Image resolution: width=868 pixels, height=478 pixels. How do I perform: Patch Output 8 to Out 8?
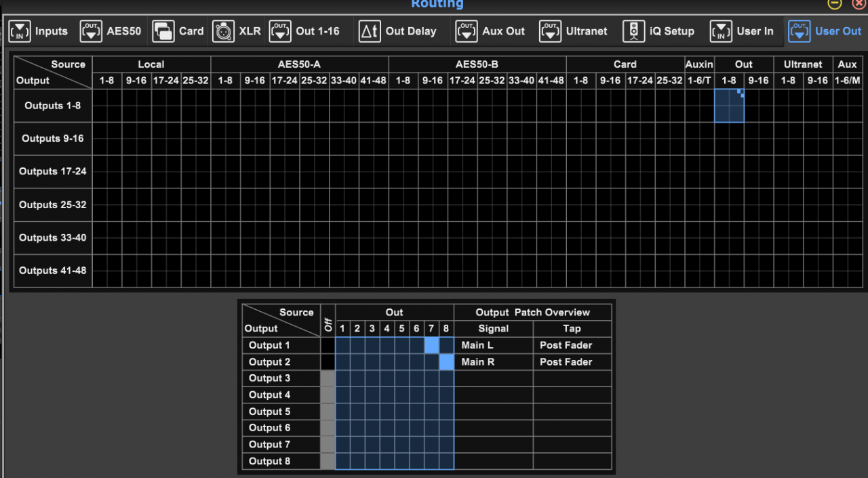click(x=446, y=461)
